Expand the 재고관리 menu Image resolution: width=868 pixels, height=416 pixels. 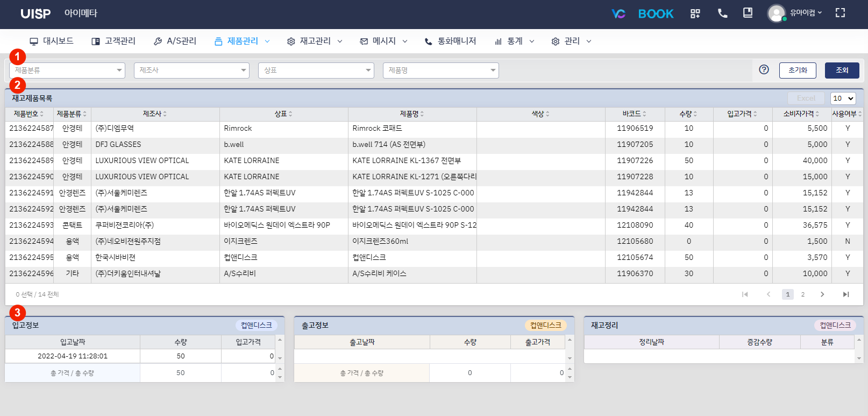coord(315,41)
